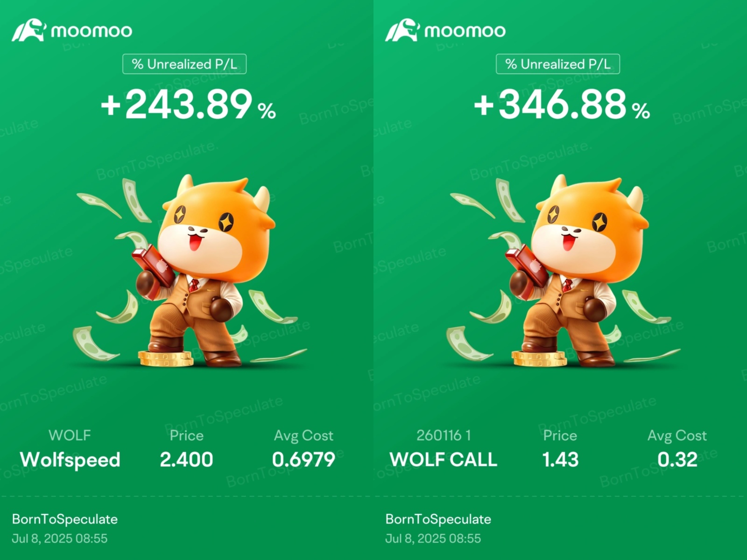Viewport: 747px width, 560px height.
Task: Click the +243.89% gain figure
Action: [188, 104]
